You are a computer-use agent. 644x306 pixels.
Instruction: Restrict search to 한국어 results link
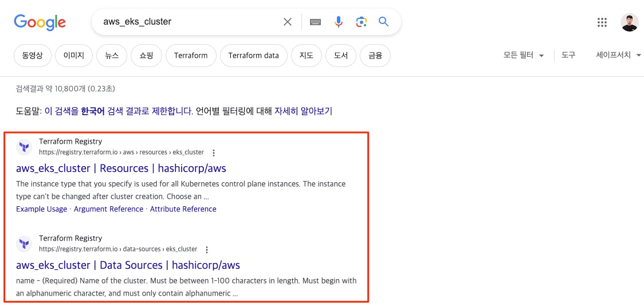118,111
